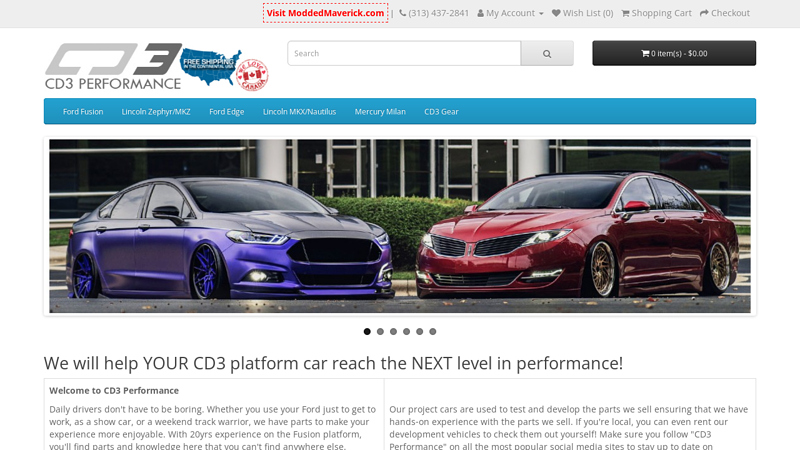The height and width of the screenshot is (450, 800).
Task: Click the heading 'We will help YOUR CD3 platform car'
Action: point(333,363)
